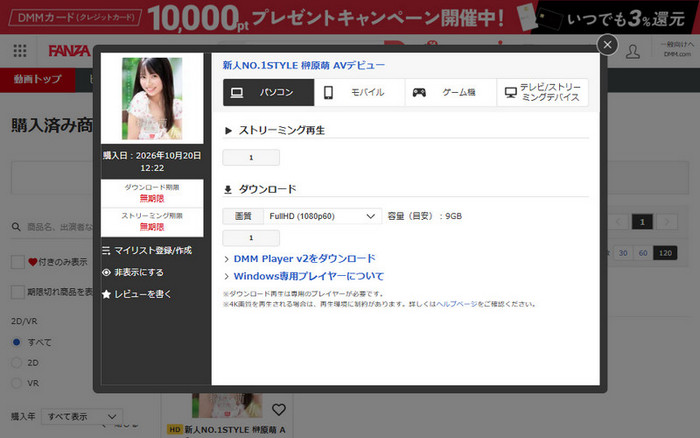Screen dimensions: 700x438
Task: Click the phone icon on モバイル tab
Action: pos(328,92)
